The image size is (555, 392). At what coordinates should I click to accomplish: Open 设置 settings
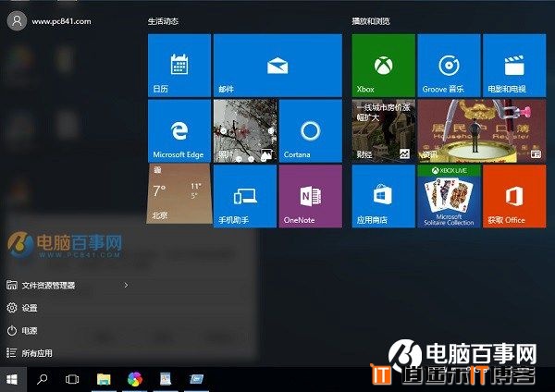(22, 308)
